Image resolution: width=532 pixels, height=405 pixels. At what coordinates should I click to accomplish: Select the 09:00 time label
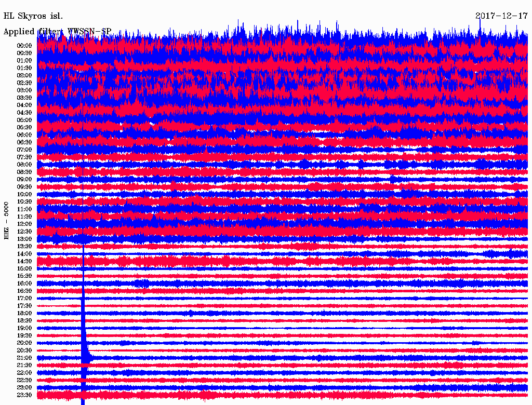24,180
